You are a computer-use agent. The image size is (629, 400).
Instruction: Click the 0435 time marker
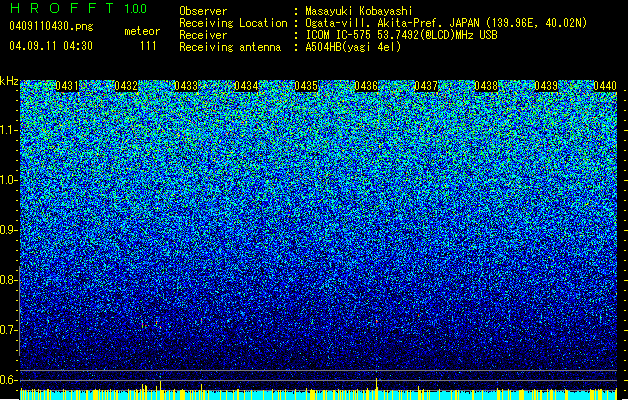pos(306,86)
